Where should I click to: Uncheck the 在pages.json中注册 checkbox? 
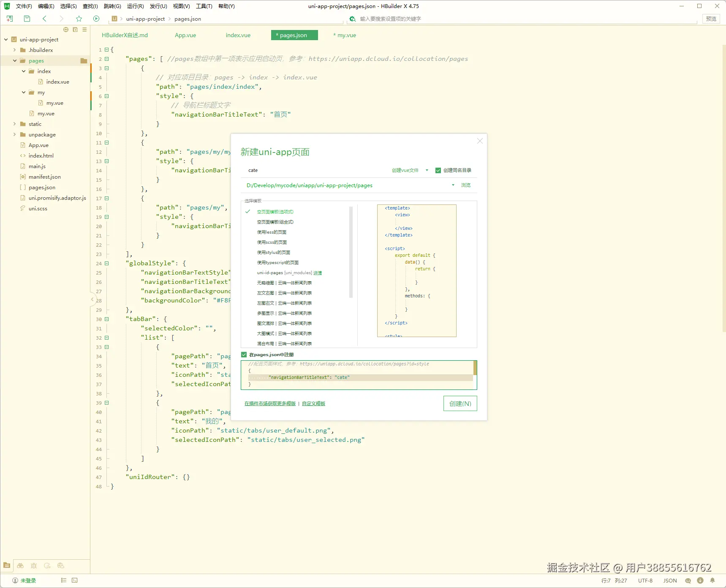(x=244, y=355)
